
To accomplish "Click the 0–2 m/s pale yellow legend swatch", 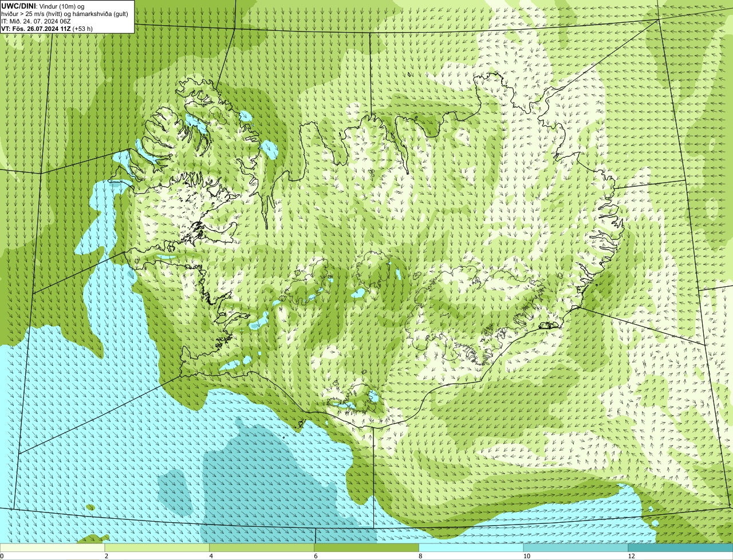I will (52, 547).
